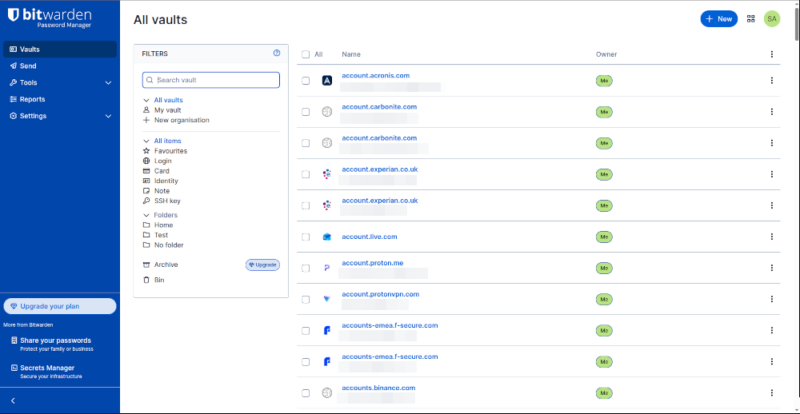Open the product switcher grid icon
800x414 pixels.
coord(751,19)
